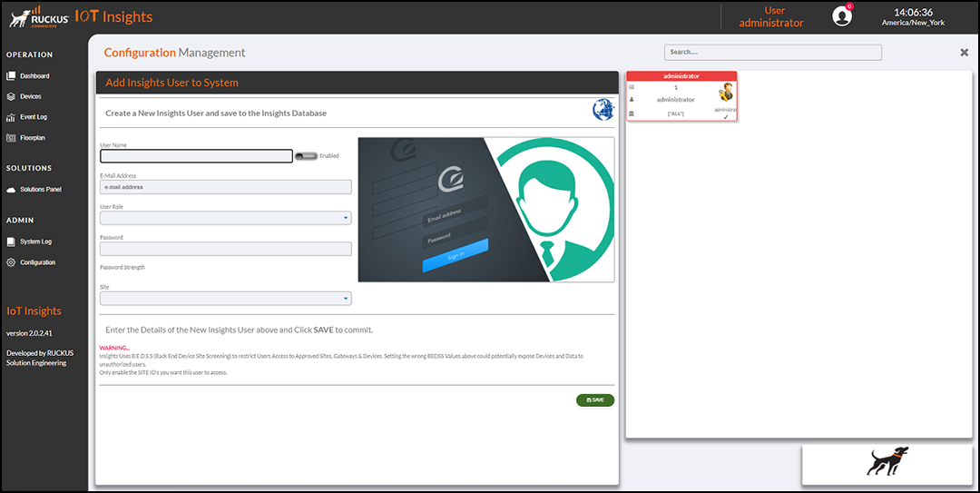Click the login illustration image
The height and width of the screenshot is (493, 980).
485,210
